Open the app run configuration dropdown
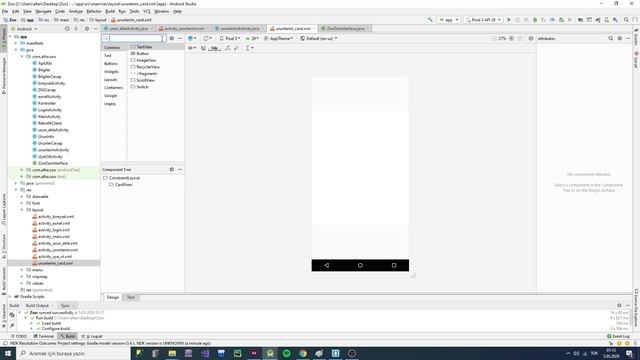Viewport: 640px width, 360px height. pyautogui.click(x=449, y=20)
